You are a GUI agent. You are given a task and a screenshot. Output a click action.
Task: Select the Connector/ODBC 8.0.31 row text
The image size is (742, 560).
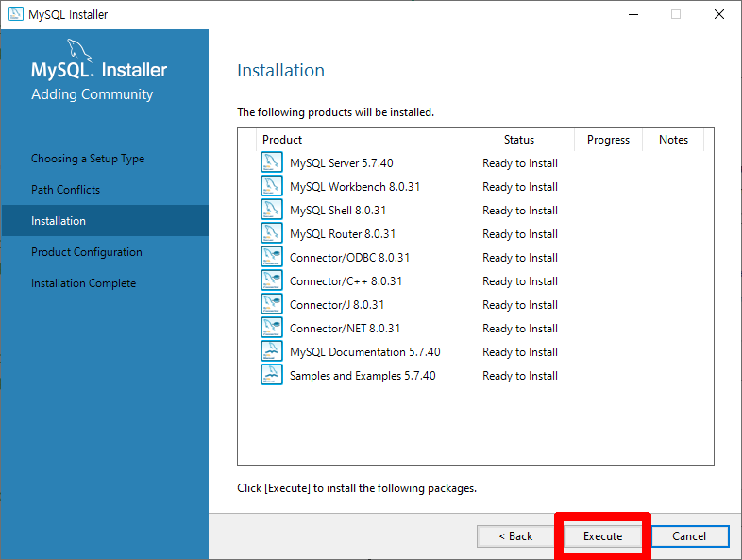click(x=349, y=258)
